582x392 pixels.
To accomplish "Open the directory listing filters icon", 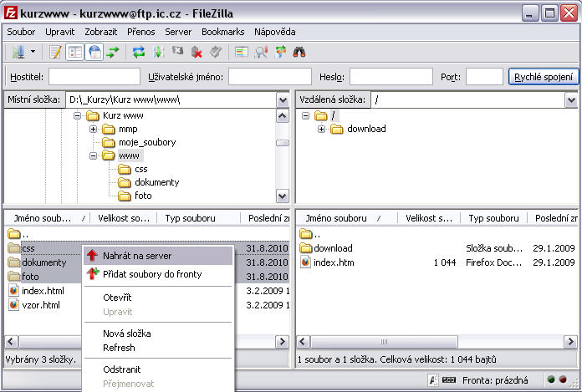I will (x=242, y=52).
